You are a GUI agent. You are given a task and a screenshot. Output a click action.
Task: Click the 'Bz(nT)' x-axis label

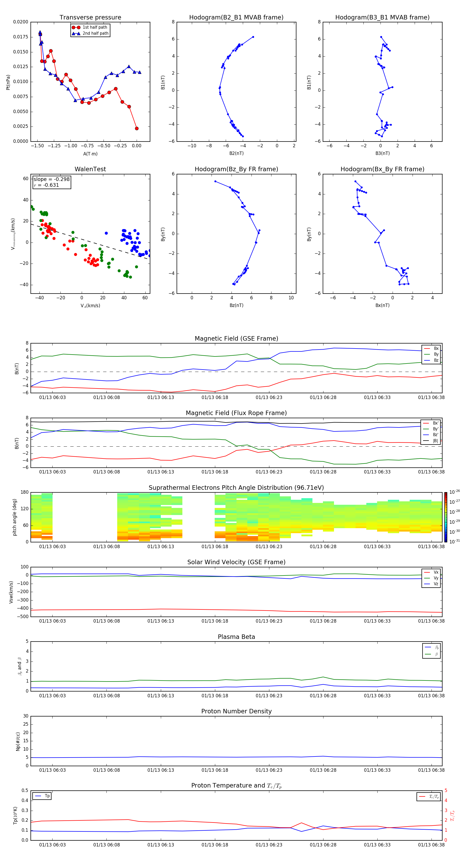(x=236, y=305)
